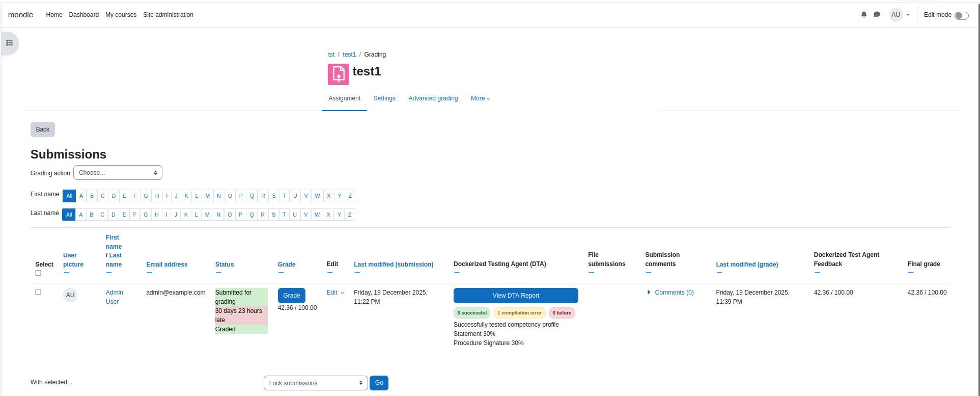Click the AU user picture in table row
This screenshot has width=980, height=396.
[70, 295]
